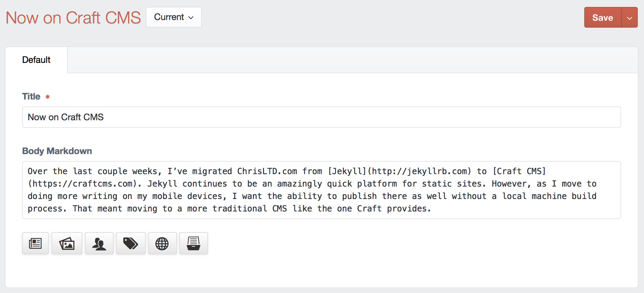644x293 pixels.
Task: Click the Body Markdown field label
Action: (x=57, y=151)
